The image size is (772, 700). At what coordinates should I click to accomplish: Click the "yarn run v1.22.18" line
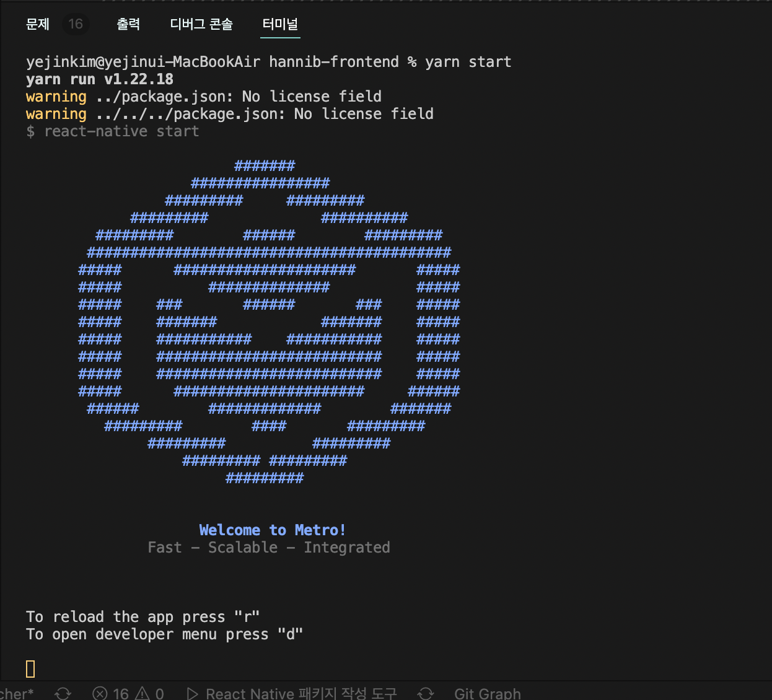coord(100,79)
